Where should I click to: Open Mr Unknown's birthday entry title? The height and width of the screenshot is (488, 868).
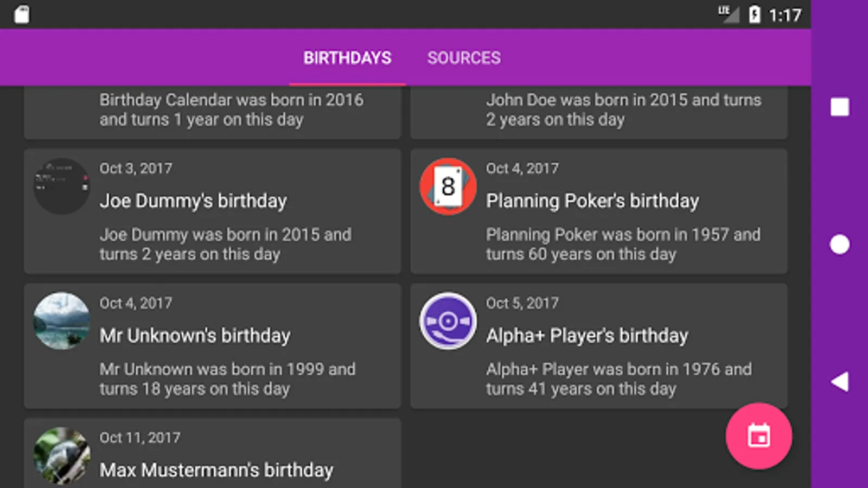click(x=195, y=336)
